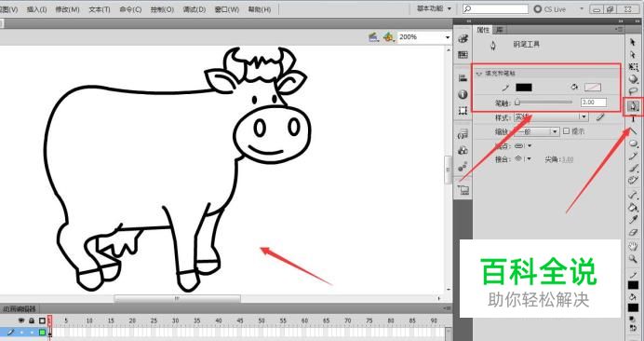
Task: Open the 200% zoom dropdown
Action: [448, 37]
